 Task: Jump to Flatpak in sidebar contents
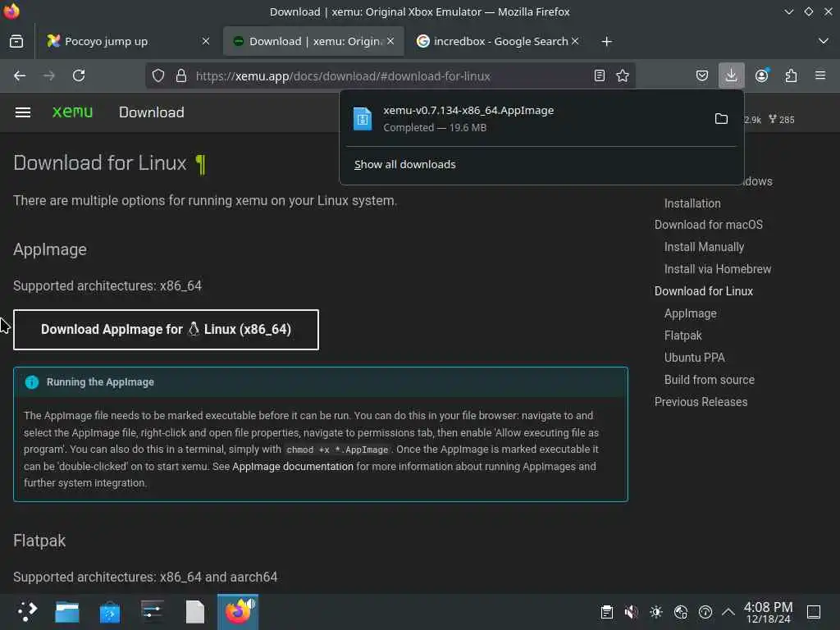(682, 336)
